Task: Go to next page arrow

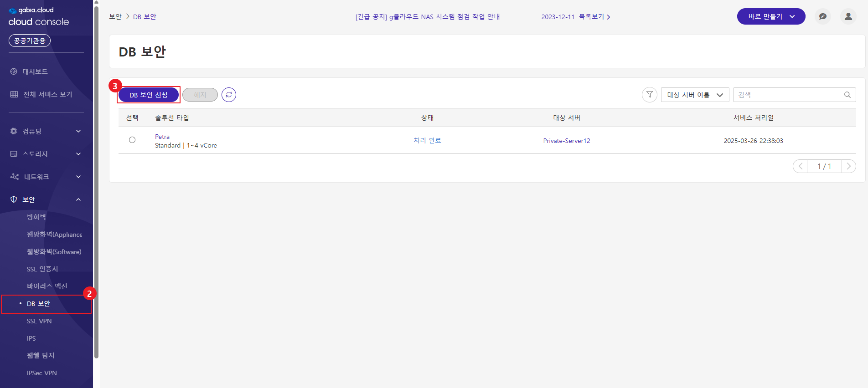Action: point(849,166)
